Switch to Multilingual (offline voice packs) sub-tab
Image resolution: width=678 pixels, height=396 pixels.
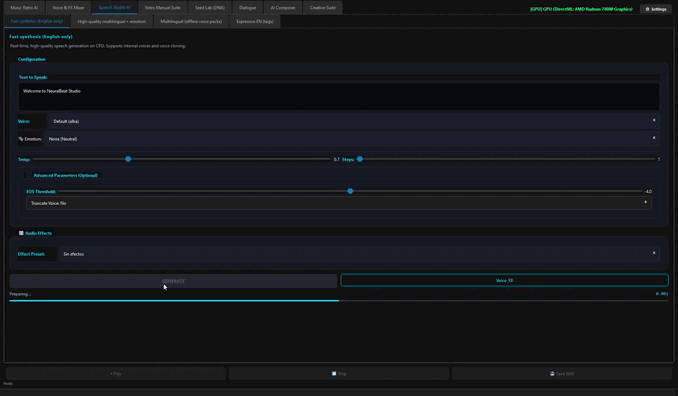tap(191, 21)
